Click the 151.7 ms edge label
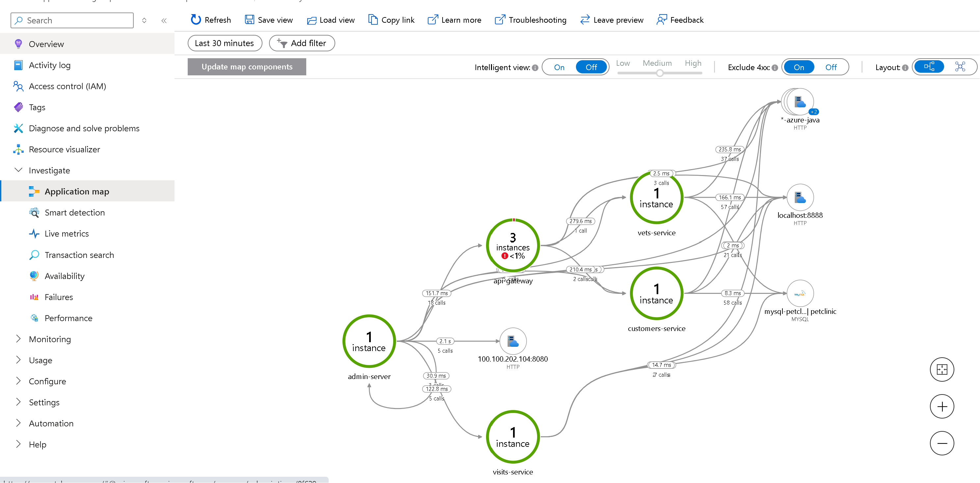This screenshot has width=980, height=483. [437, 293]
